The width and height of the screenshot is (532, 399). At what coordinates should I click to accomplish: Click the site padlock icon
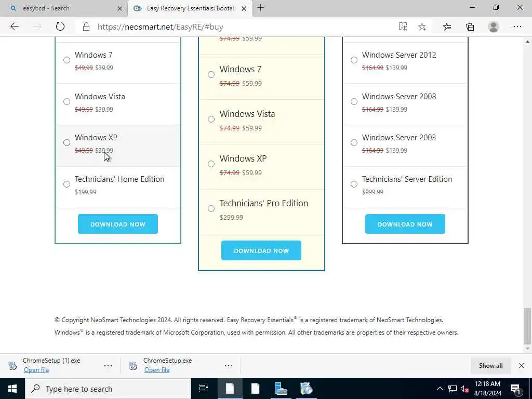click(86, 27)
